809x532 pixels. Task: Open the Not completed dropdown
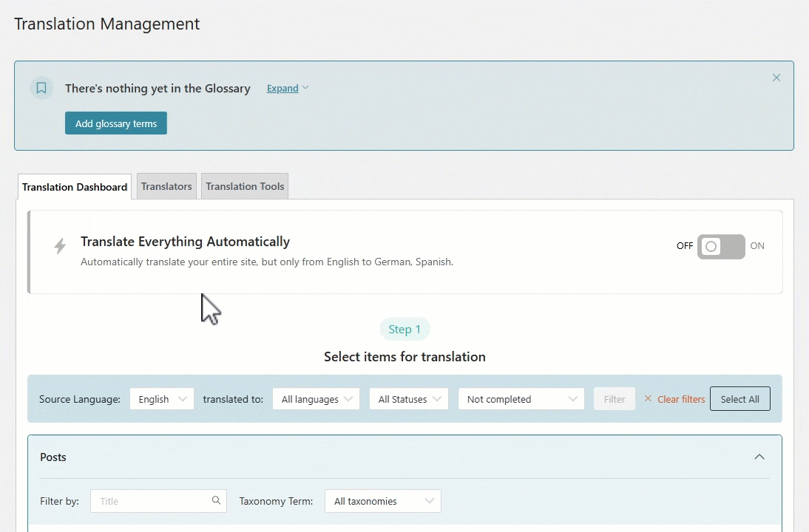click(521, 399)
